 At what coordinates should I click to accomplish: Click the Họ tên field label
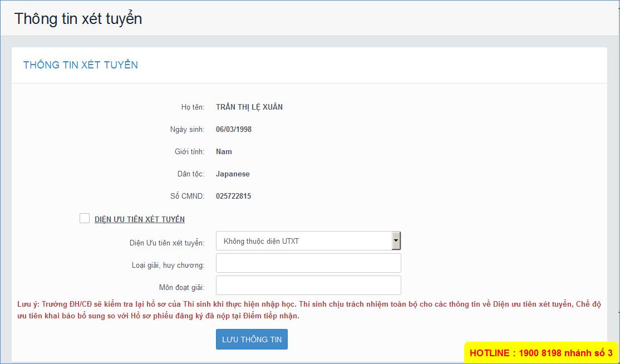point(193,107)
